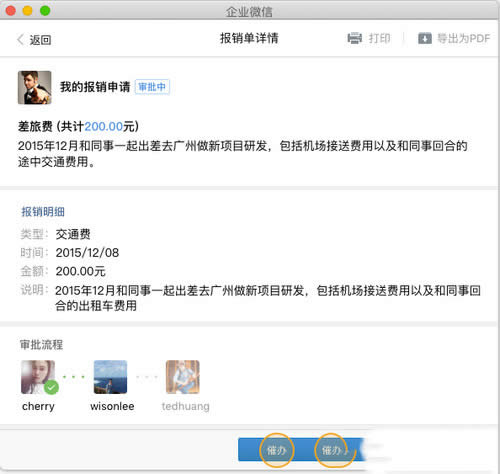The image size is (500, 474).
Task: Open cherry's approver avatar
Action: (38, 377)
